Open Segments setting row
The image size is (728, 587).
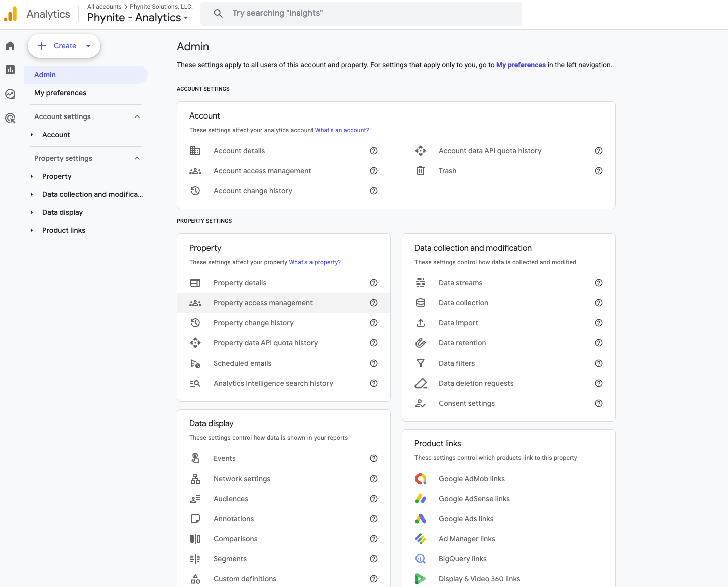click(284, 559)
